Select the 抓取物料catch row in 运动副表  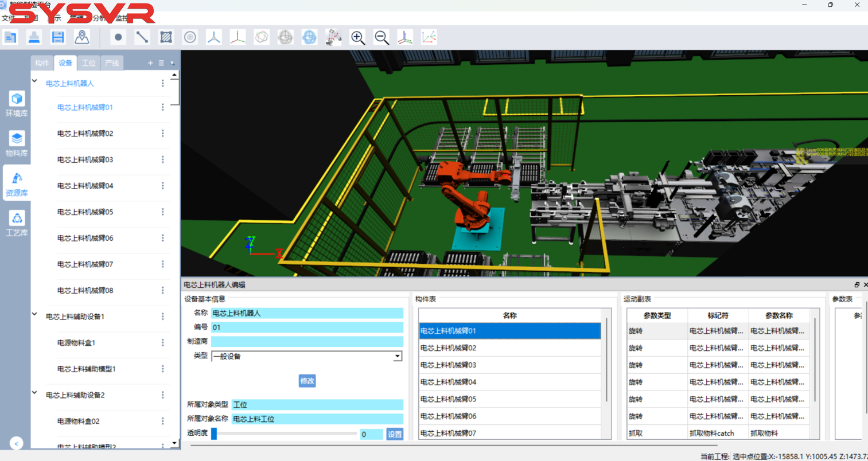718,433
